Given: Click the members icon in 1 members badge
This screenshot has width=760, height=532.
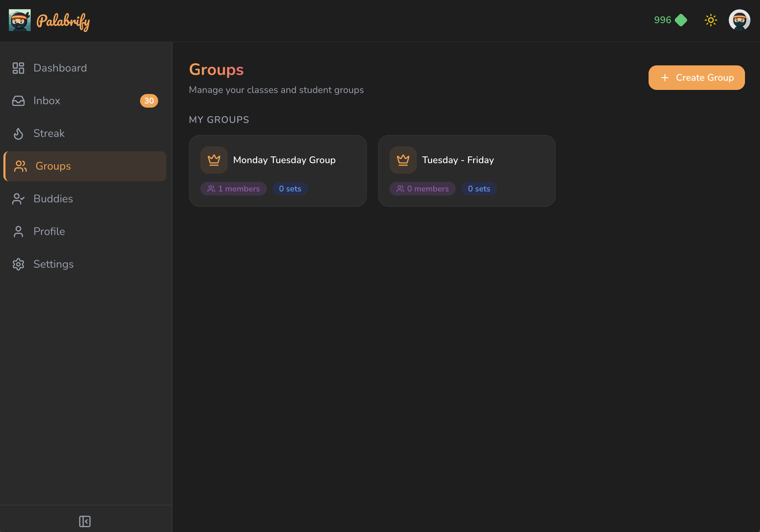Looking at the screenshot, I should 211,189.
